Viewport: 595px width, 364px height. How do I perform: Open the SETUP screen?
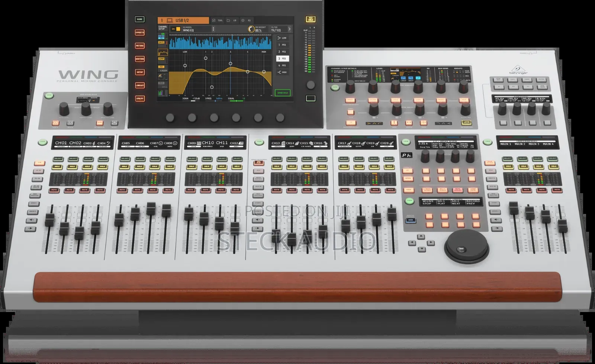tap(140, 72)
